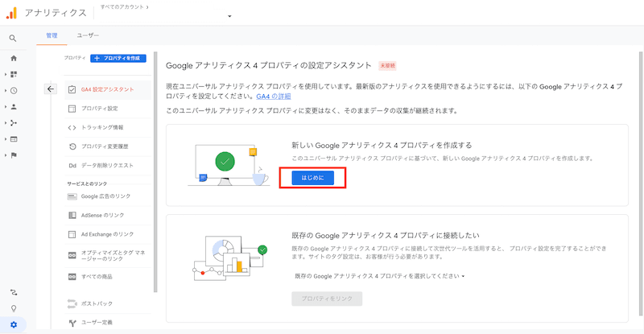Open Behavior reports table icon
Screen dimensions: 644x334
(14, 139)
